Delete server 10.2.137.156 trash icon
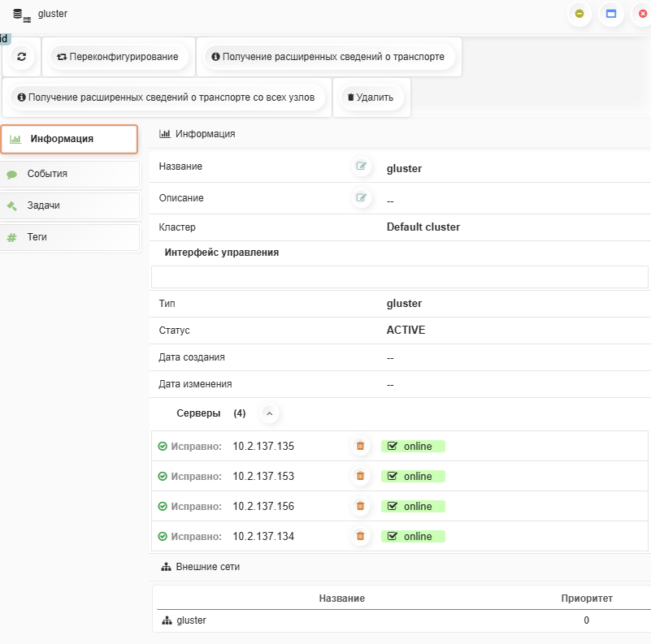 pos(360,506)
